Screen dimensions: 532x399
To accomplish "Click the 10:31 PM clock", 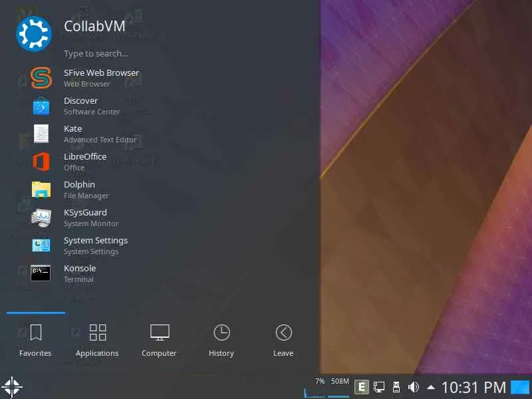I will point(473,387).
